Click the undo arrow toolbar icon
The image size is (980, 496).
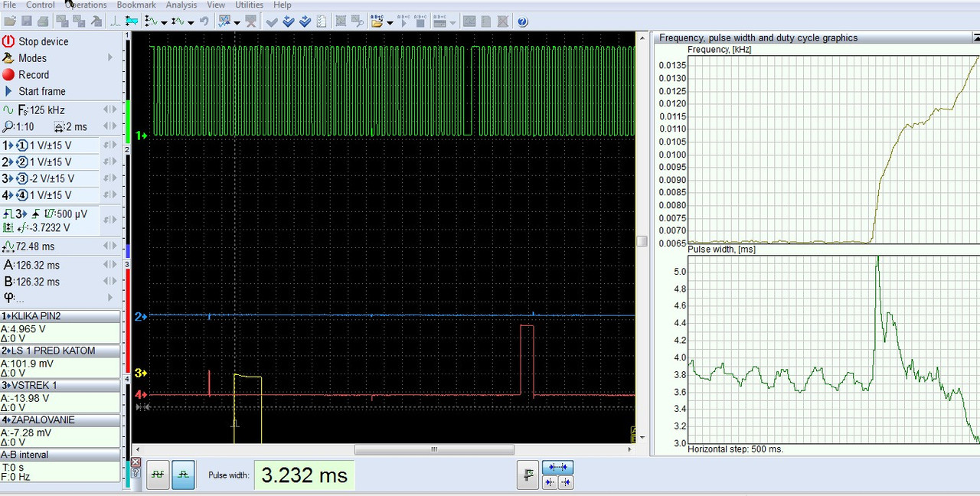click(x=204, y=21)
